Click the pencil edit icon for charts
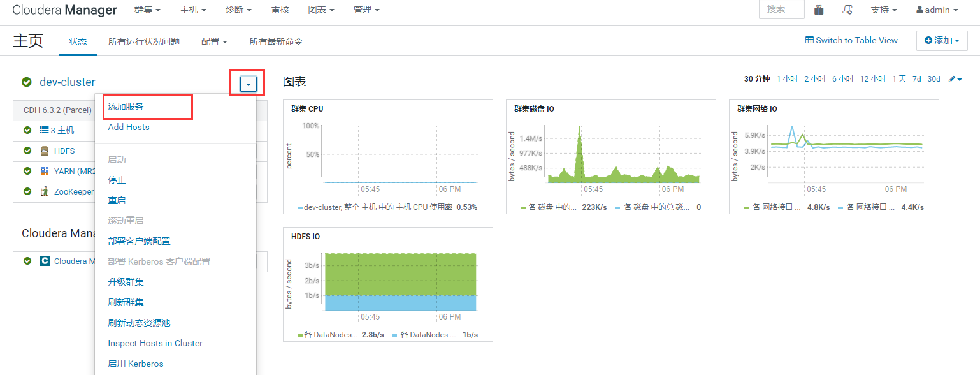This screenshot has height=375, width=980. click(x=955, y=79)
